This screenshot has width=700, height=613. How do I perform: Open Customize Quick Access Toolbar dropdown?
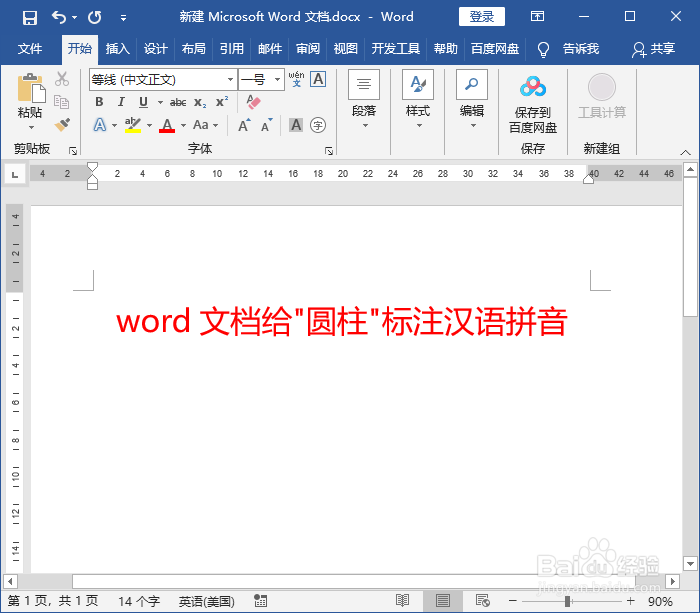point(123,18)
